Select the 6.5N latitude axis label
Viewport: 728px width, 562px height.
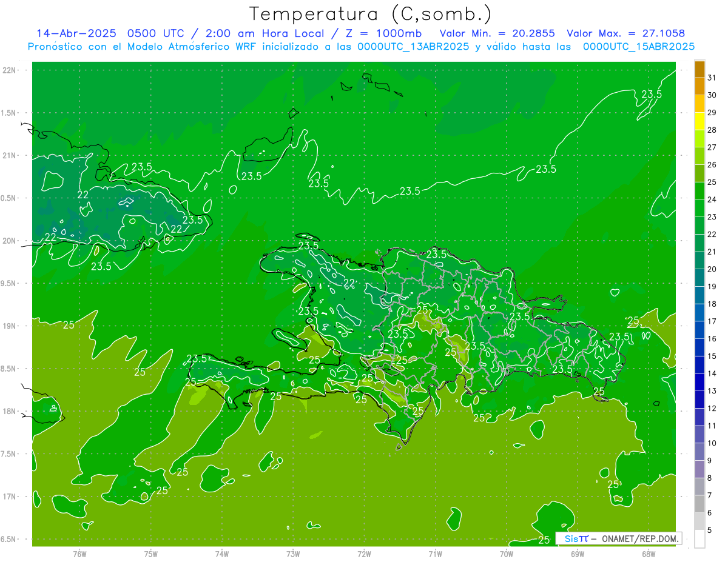coord(9,539)
